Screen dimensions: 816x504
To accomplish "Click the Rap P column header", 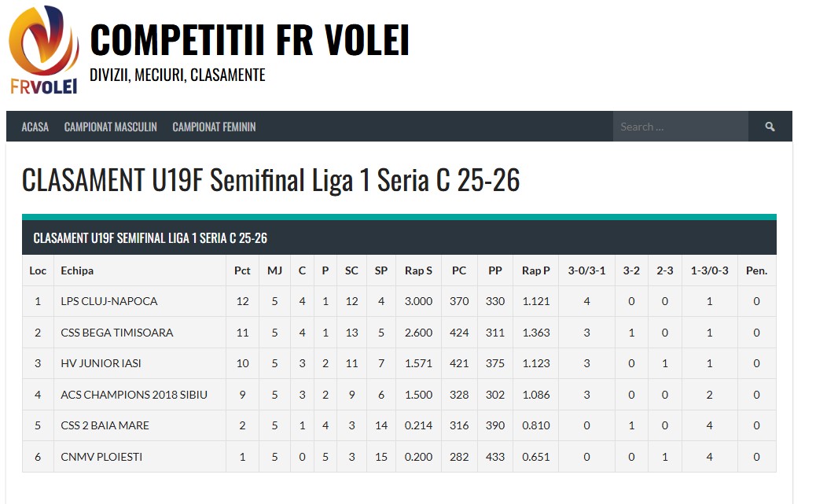I will (x=536, y=270).
